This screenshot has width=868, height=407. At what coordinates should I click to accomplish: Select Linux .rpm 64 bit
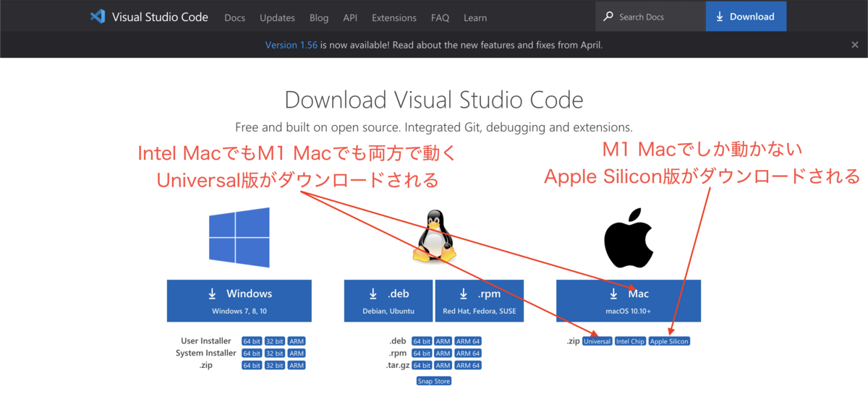[x=422, y=354]
